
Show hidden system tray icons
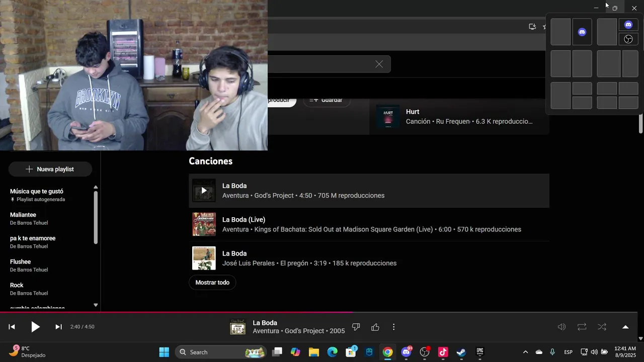[525, 352]
